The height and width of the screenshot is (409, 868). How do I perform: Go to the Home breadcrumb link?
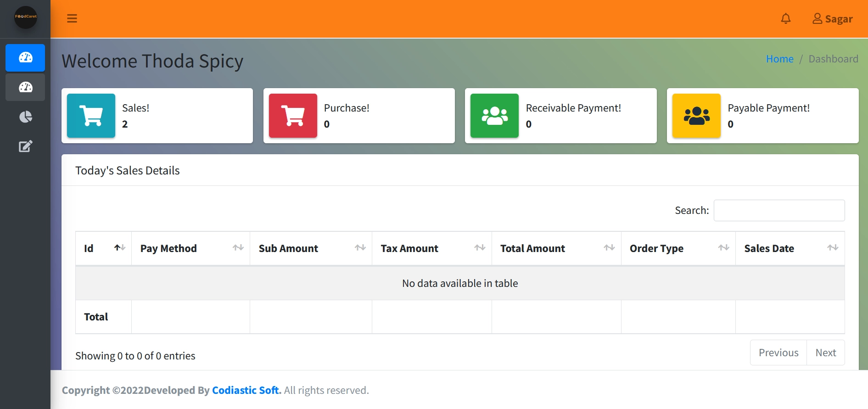(779, 59)
